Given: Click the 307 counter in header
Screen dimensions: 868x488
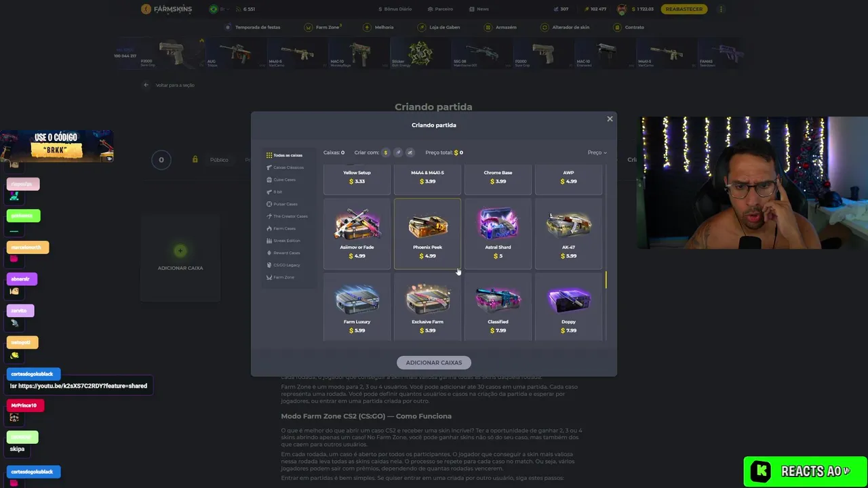Looking at the screenshot, I should click(561, 9).
